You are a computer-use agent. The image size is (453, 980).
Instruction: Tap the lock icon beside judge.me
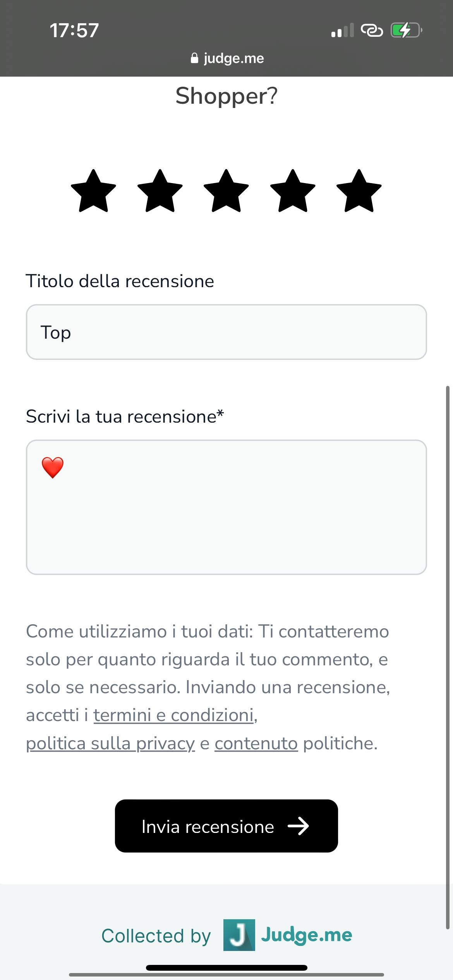(194, 58)
